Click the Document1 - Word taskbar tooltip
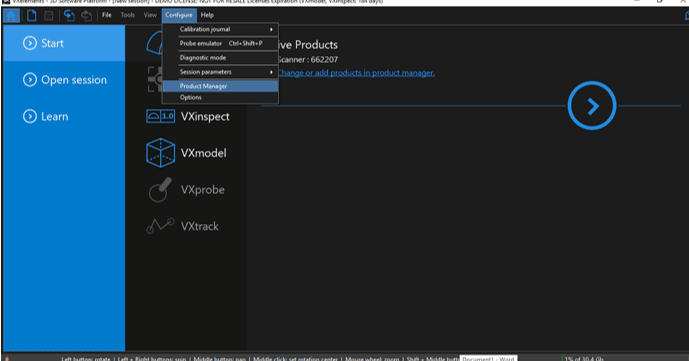The image size is (689, 361). point(489,358)
